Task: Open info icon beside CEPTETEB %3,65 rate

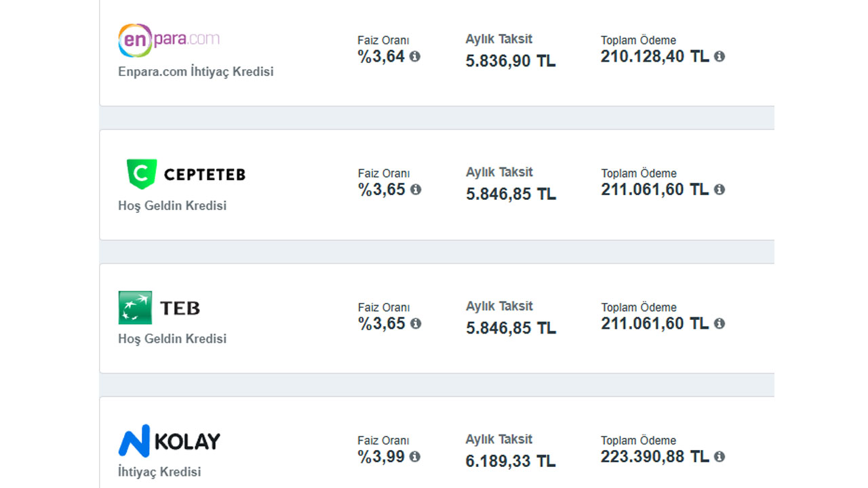Action: (415, 189)
